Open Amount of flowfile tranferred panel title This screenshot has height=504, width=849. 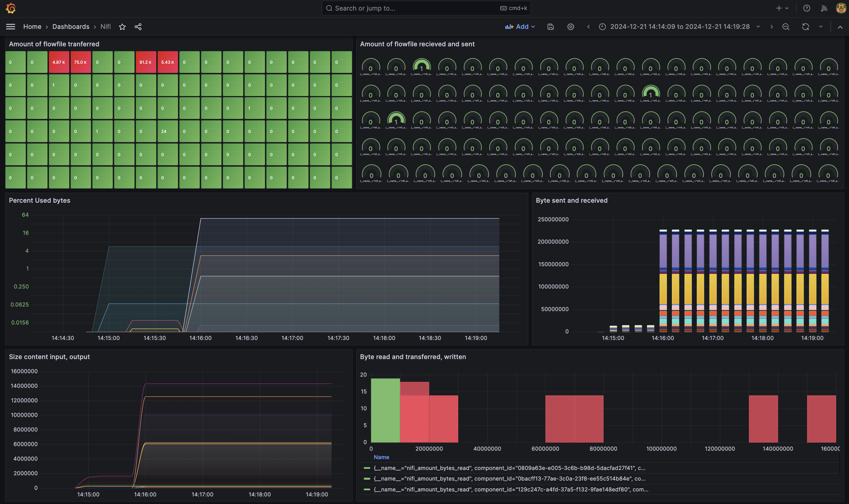54,44
